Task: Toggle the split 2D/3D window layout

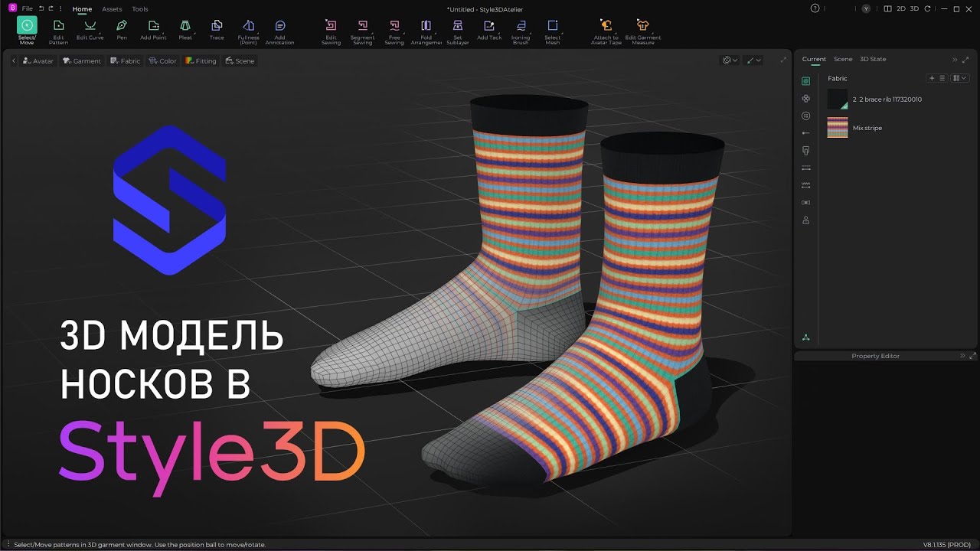Action: click(887, 8)
